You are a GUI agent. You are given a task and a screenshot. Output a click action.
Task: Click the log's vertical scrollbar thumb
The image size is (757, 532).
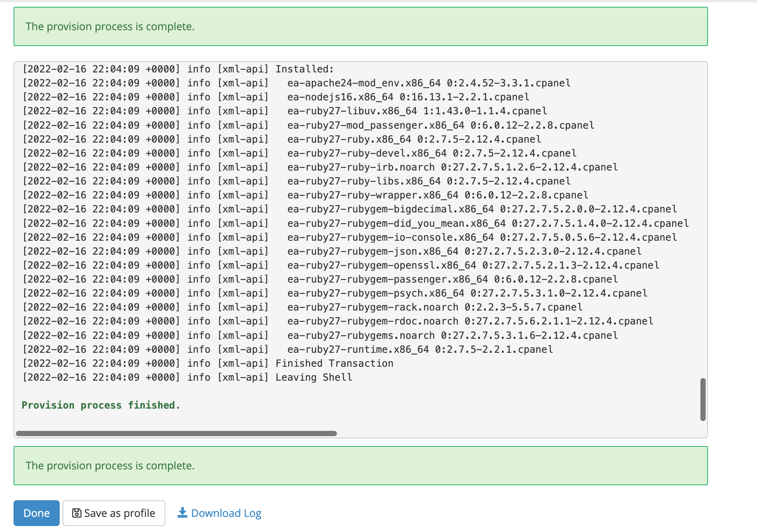coord(703,399)
